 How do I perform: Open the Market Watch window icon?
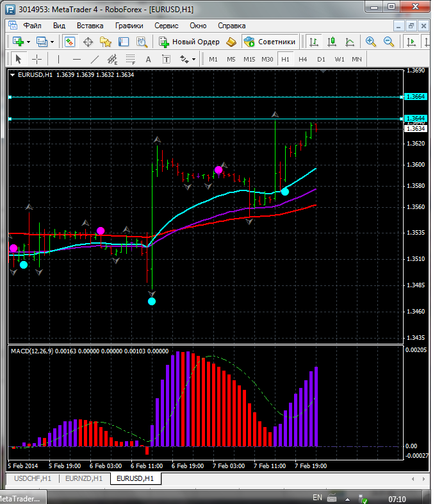tap(70, 42)
